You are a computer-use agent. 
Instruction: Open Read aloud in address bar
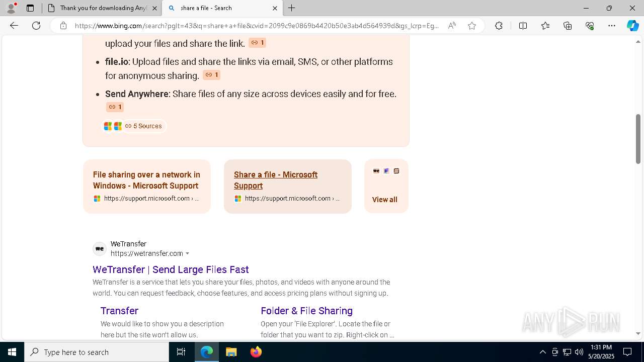[452, 26]
